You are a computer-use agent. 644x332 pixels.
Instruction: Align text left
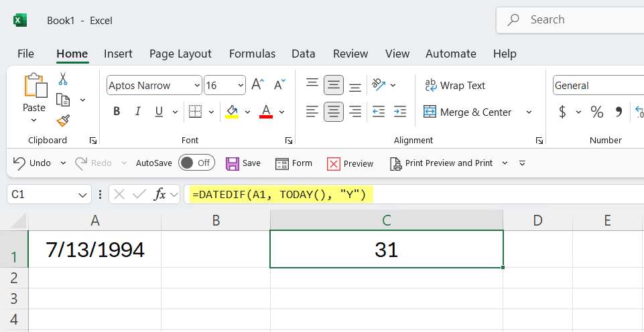click(312, 112)
